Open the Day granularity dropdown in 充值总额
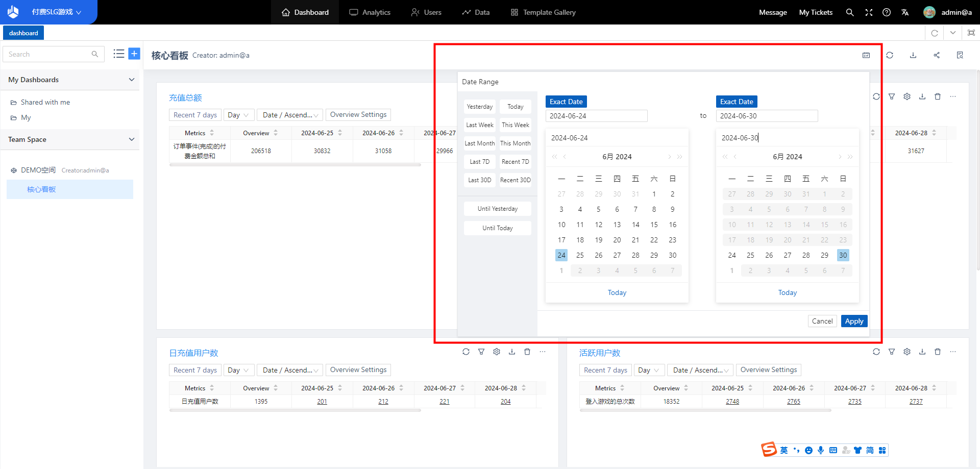The image size is (980, 469). (x=238, y=115)
